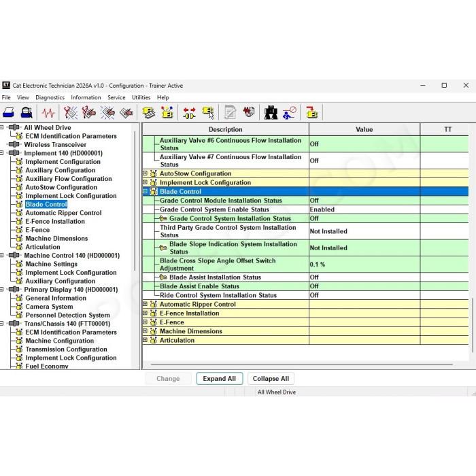Screen dimensions: 476x476
Task: Open the Diagnostics menu
Action: tap(50, 97)
